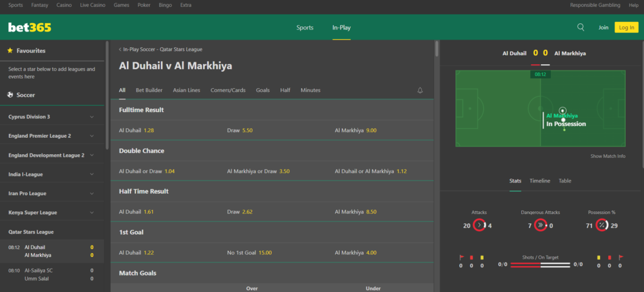Open the Asian Lines tab
The height and width of the screenshot is (292, 644).
point(186,90)
